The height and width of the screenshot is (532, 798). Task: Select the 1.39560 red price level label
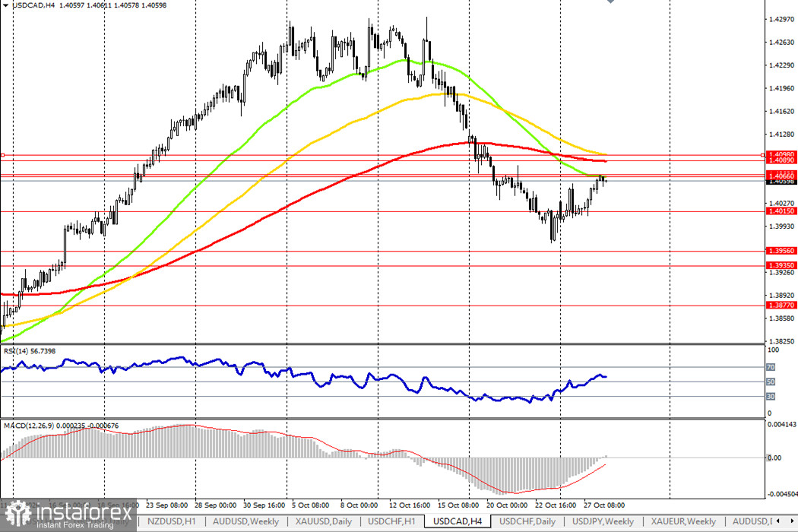(781, 251)
